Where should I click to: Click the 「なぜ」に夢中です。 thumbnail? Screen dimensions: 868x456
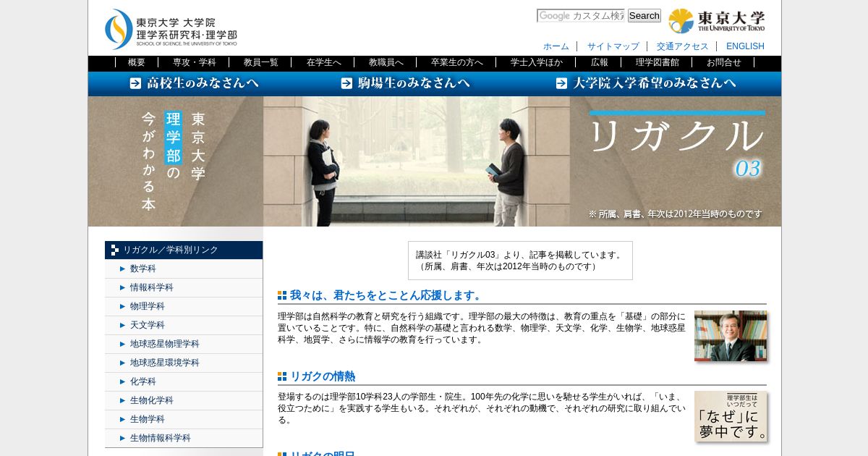[731, 416]
